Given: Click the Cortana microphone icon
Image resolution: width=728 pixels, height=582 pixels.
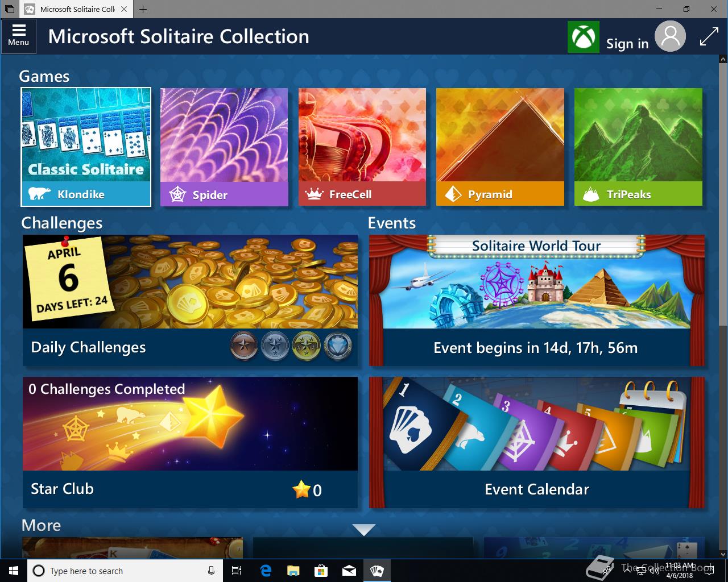Looking at the screenshot, I should pos(211,571).
